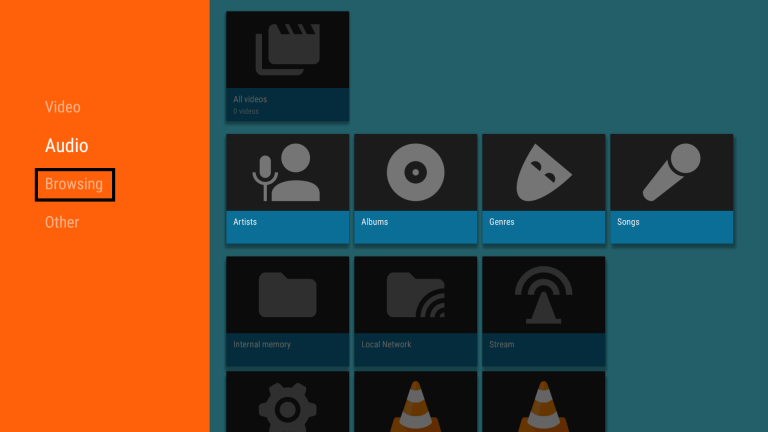This screenshot has width=768, height=432.
Task: Select the Albums disc icon
Action: tap(416, 173)
